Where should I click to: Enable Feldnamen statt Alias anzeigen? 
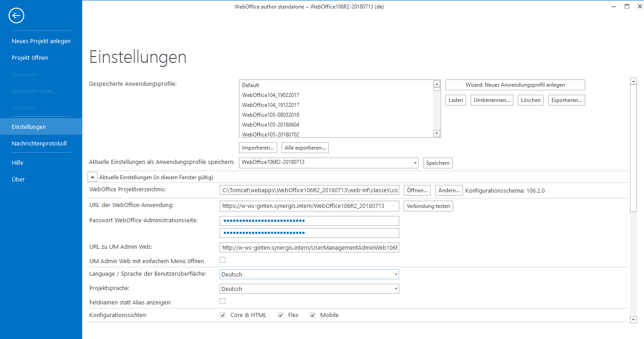(222, 301)
